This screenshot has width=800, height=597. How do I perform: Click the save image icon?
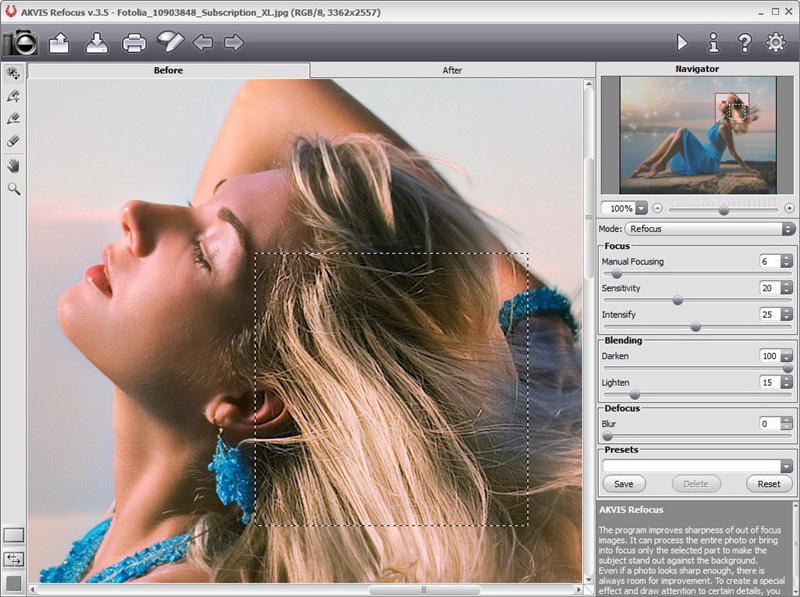coord(96,43)
